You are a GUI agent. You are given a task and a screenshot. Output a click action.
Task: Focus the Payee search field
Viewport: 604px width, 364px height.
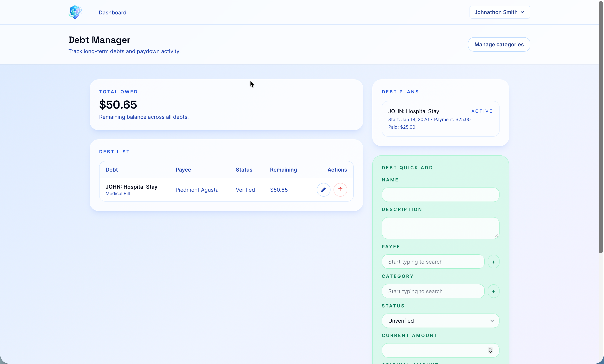pos(433,262)
